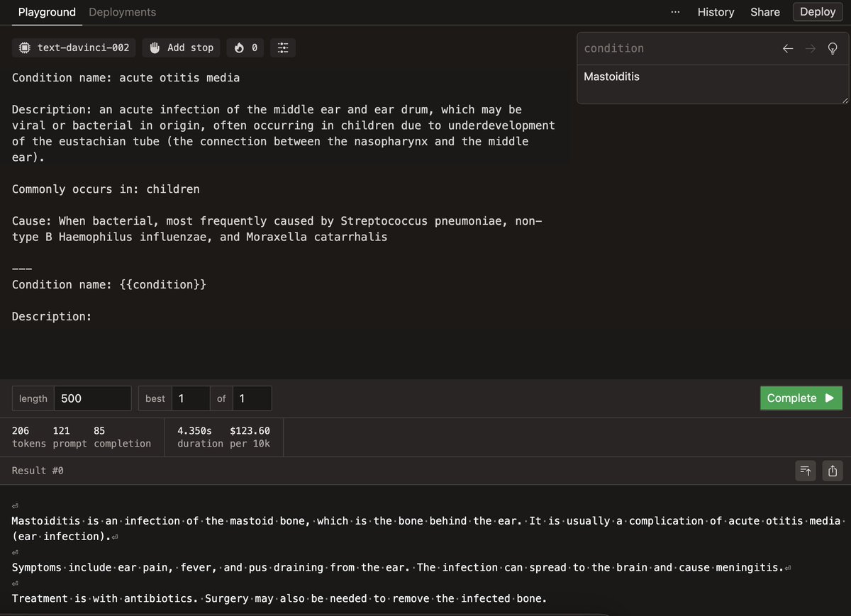
Task: Go to previous variable value arrow
Action: (788, 48)
